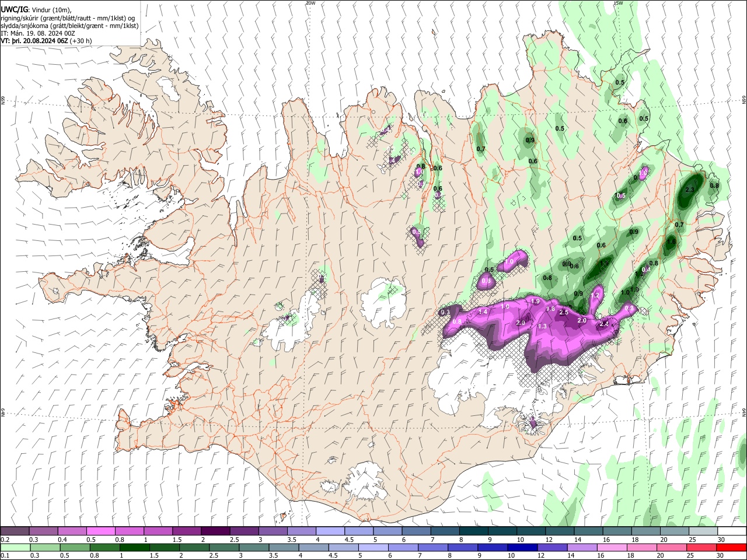Click the '0.1' label of the bottom legend row
This screenshot has width=747, height=560.
(x=5, y=556)
